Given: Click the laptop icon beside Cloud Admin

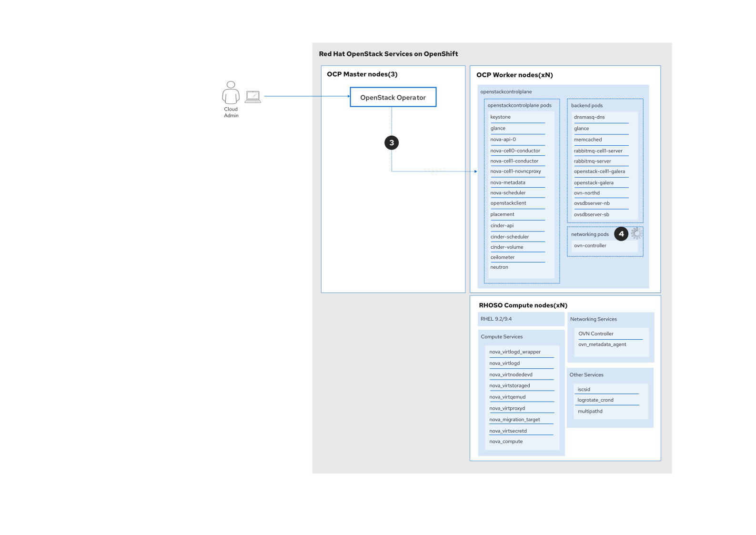Looking at the screenshot, I should 253,97.
